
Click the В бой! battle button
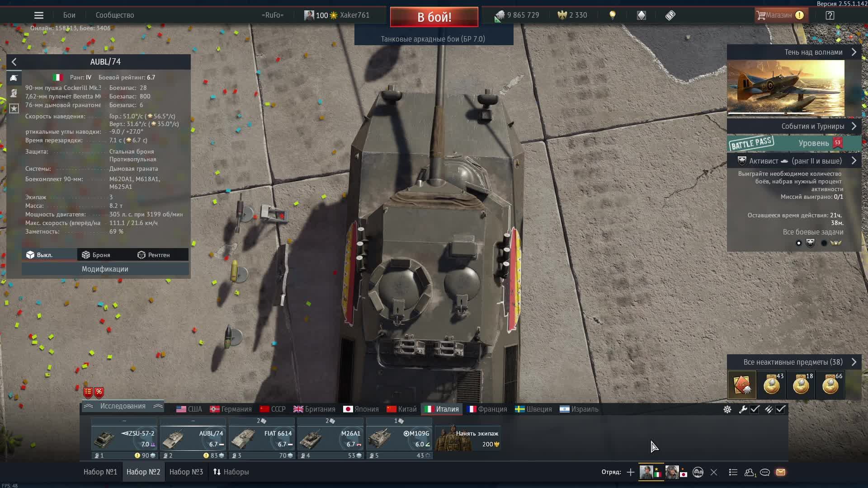pos(434,17)
